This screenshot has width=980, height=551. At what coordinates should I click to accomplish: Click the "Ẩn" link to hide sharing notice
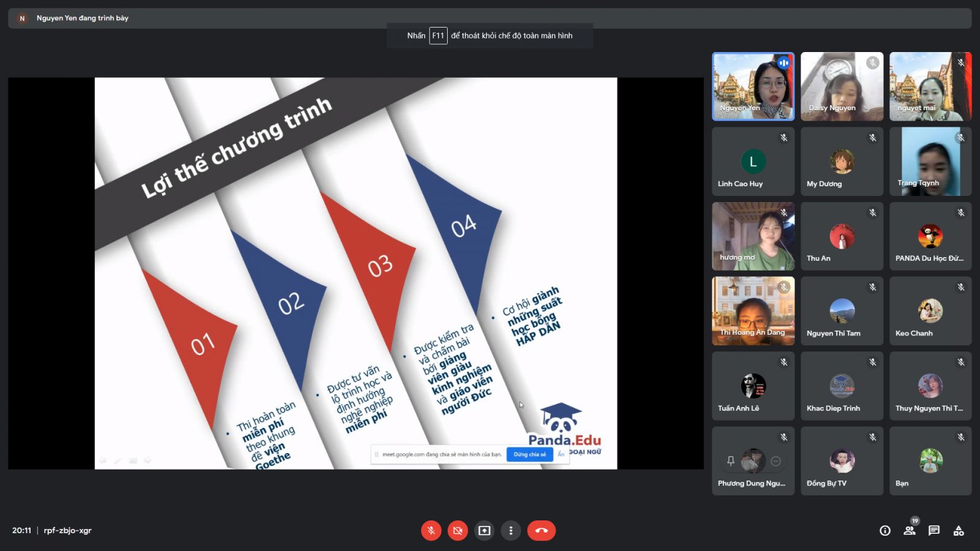click(x=561, y=454)
